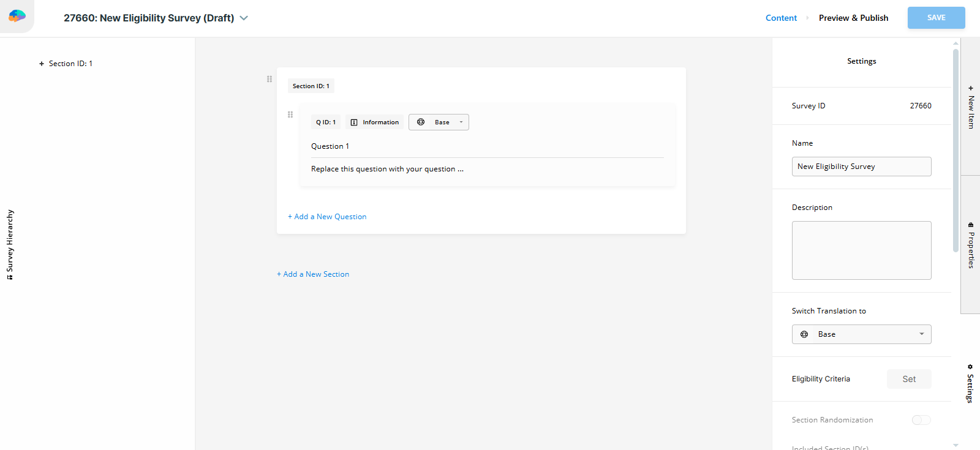The height and width of the screenshot is (450, 980).
Task: Click the Information type icon on question
Action: click(354, 122)
